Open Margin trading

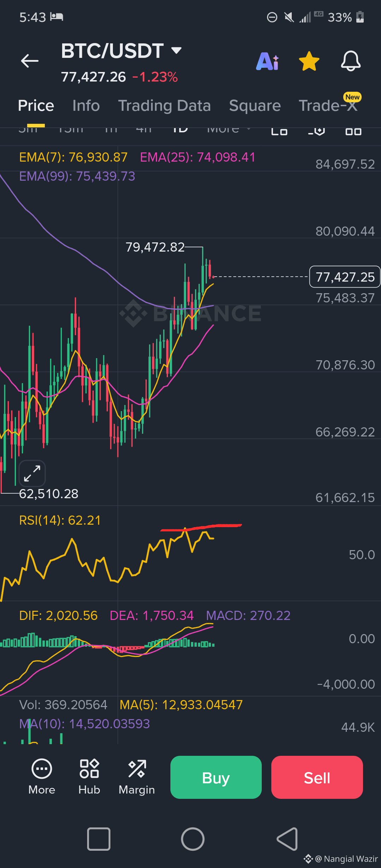point(137,777)
